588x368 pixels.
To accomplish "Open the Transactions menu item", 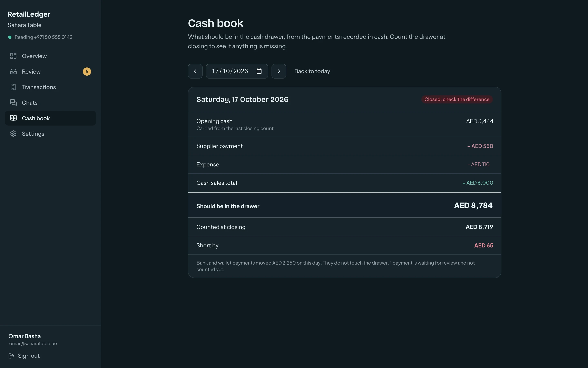I will [x=50, y=87].
